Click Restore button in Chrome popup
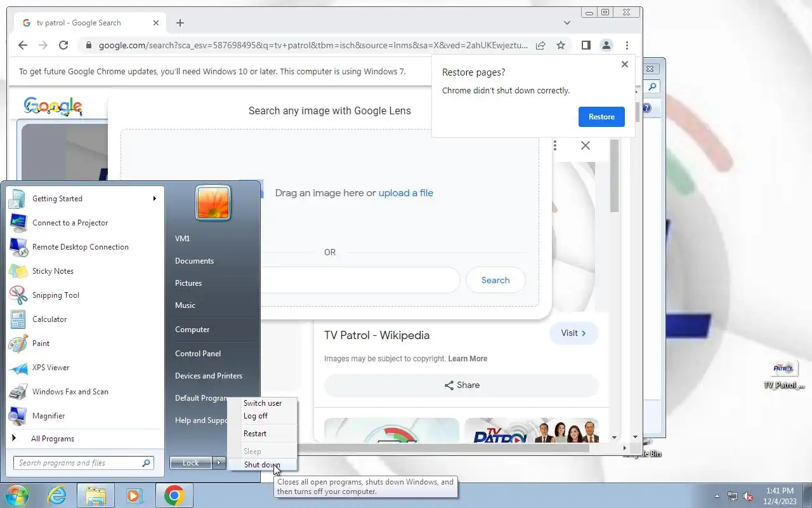The width and height of the screenshot is (812, 508). pos(601,117)
